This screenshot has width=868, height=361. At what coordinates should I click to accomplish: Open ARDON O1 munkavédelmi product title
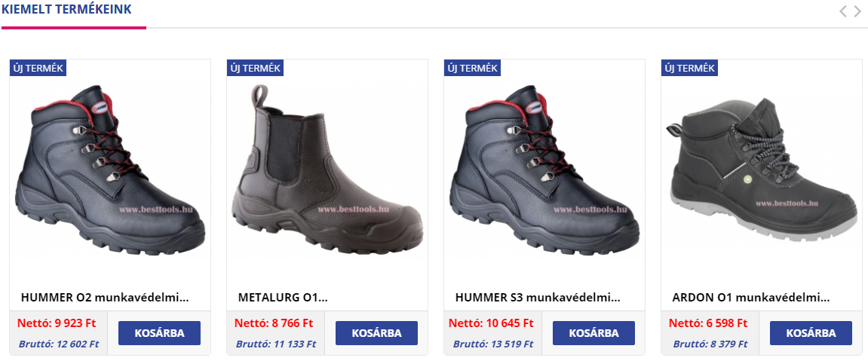click(x=751, y=298)
